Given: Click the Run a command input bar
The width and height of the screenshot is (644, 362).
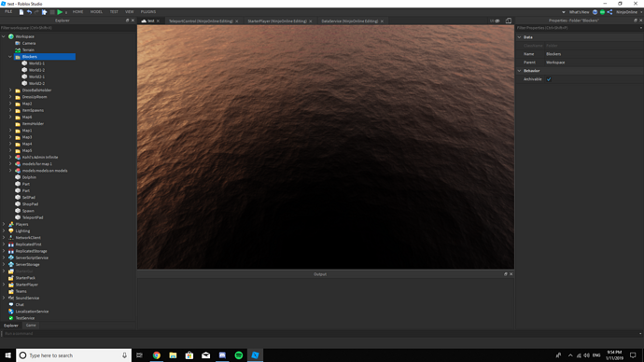Looking at the screenshot, I should pyautogui.click(x=320, y=334).
